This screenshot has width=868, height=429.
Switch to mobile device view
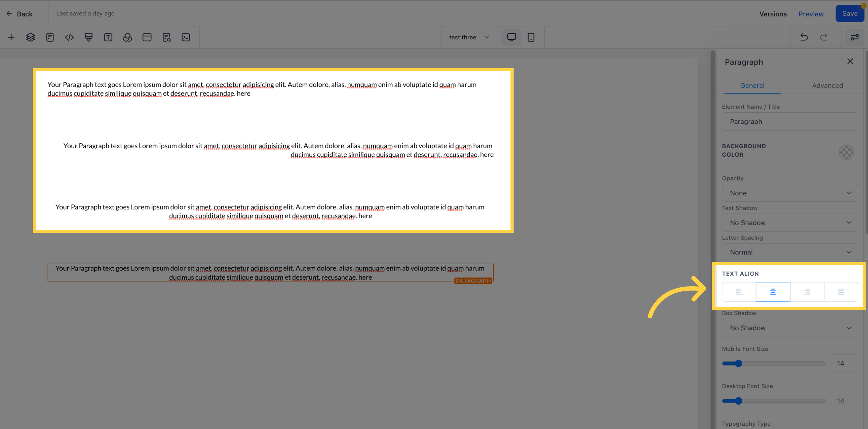point(531,37)
